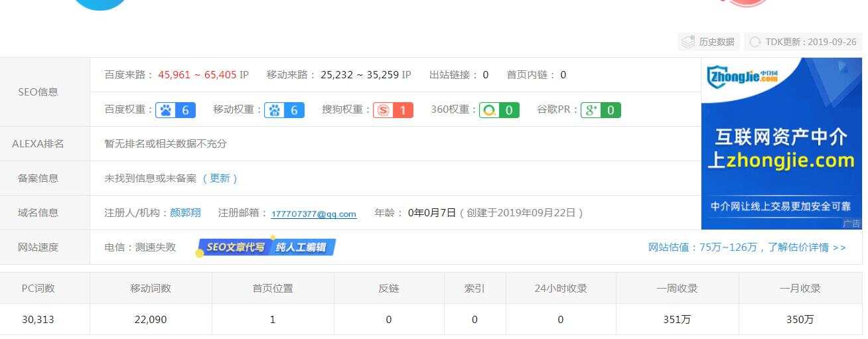Click the 一月收录 value 350万
This screenshot has height=339, width=868.
point(800,320)
